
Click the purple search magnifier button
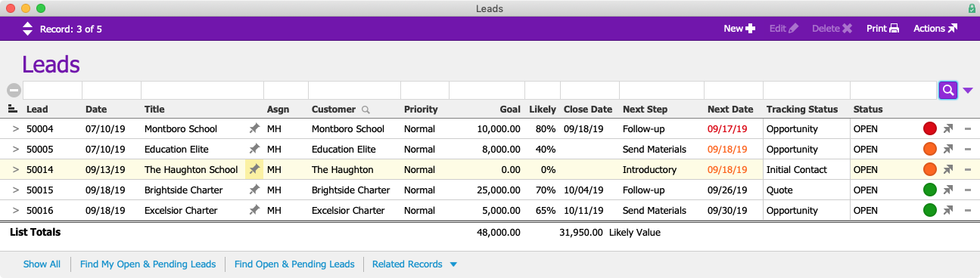coord(947,91)
